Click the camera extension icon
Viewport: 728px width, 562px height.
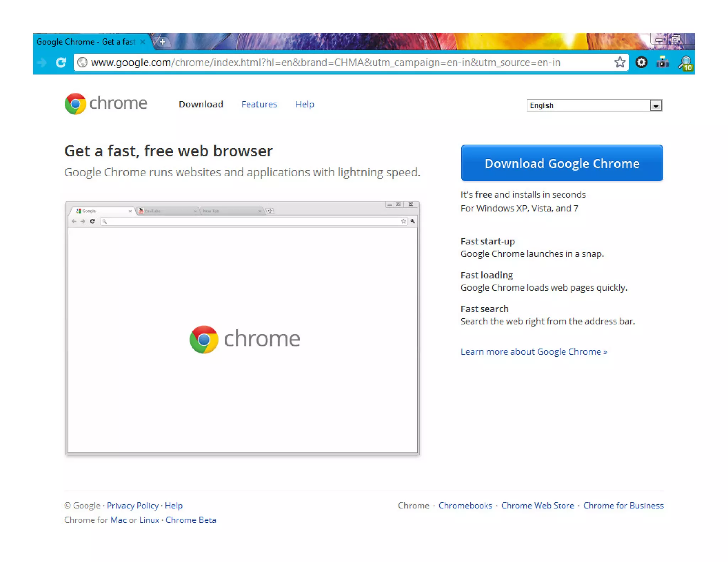coord(663,63)
